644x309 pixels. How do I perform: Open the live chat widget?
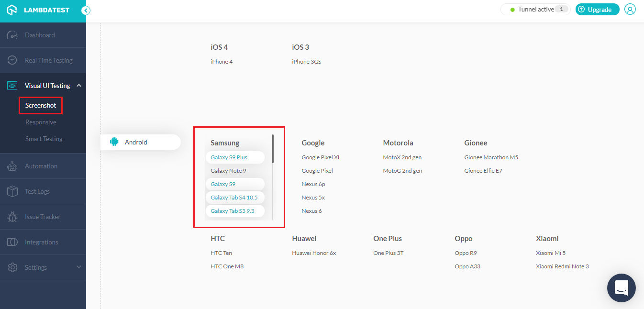click(621, 287)
